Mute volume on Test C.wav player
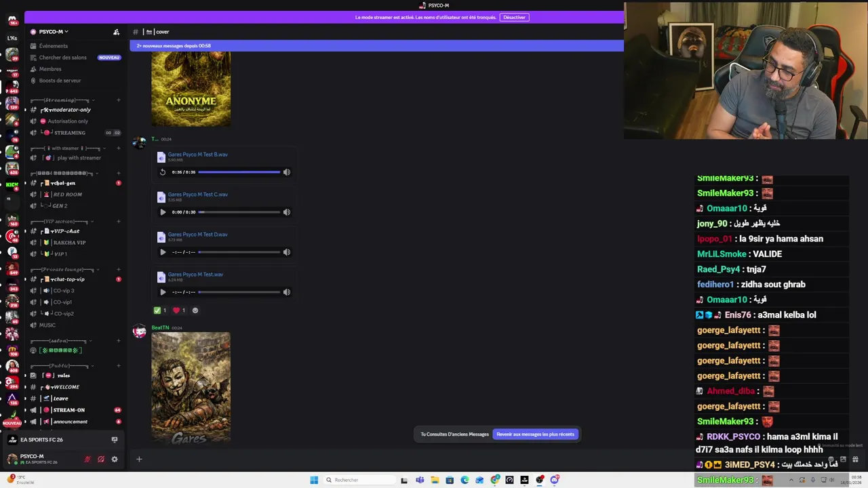 (x=287, y=212)
